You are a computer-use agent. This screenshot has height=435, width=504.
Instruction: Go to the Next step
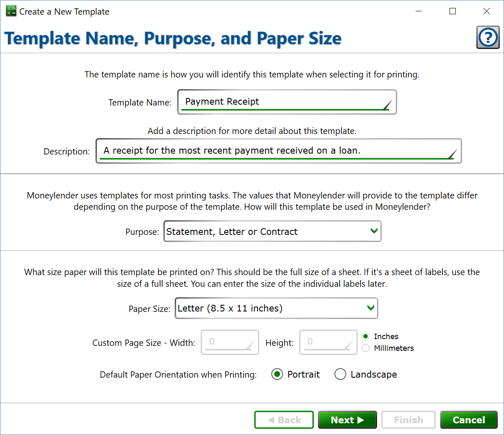(x=347, y=420)
